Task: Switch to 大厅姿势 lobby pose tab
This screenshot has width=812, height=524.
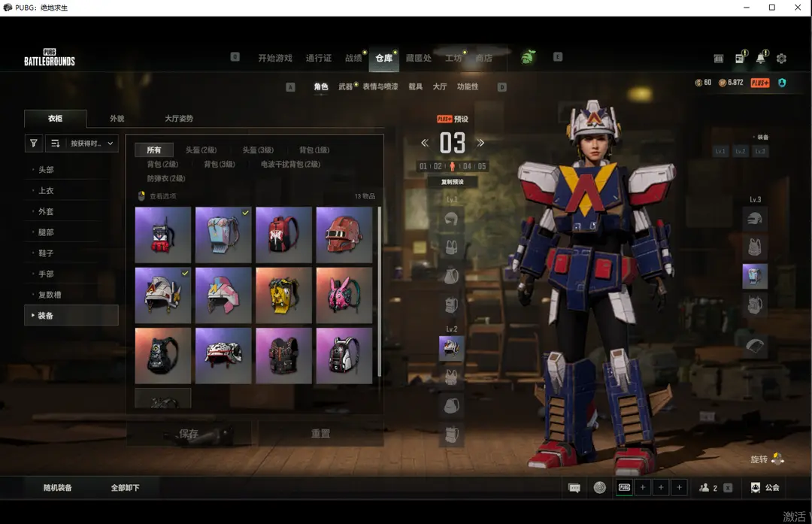Action: point(179,119)
